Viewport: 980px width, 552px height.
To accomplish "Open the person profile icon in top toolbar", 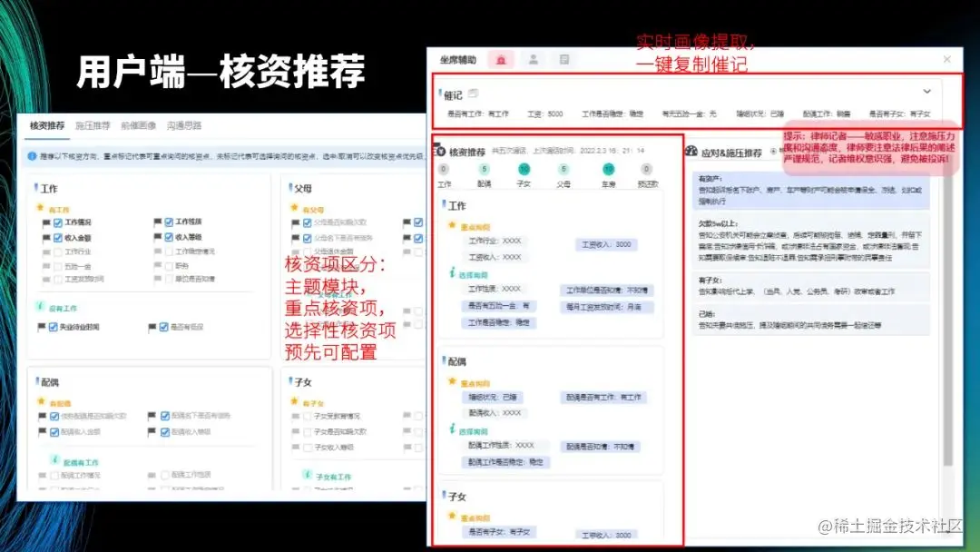I will coord(534,59).
